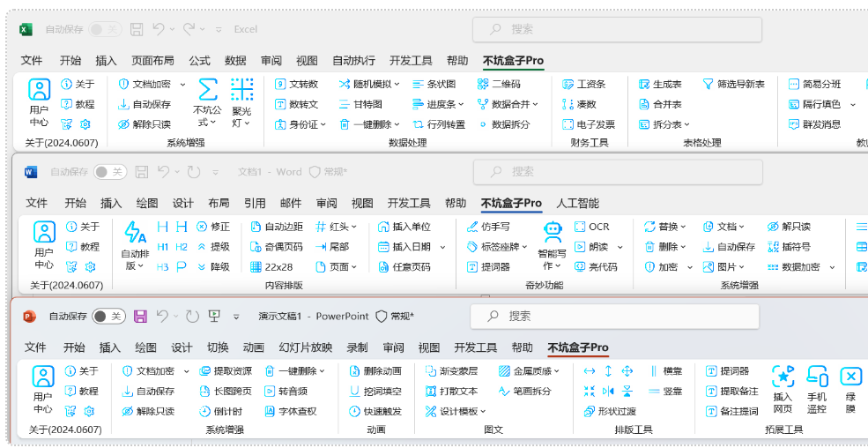Click OCR in the Word ribbon

pos(592,227)
